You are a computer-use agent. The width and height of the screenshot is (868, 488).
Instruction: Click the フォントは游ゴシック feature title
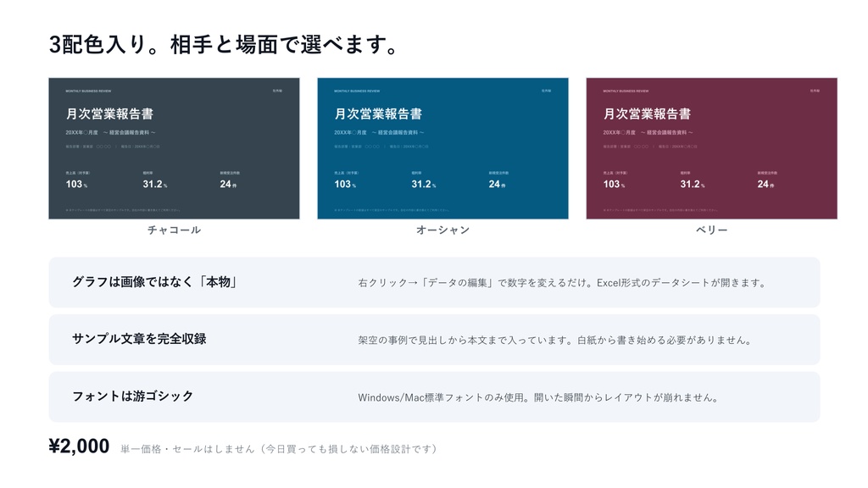(133, 396)
